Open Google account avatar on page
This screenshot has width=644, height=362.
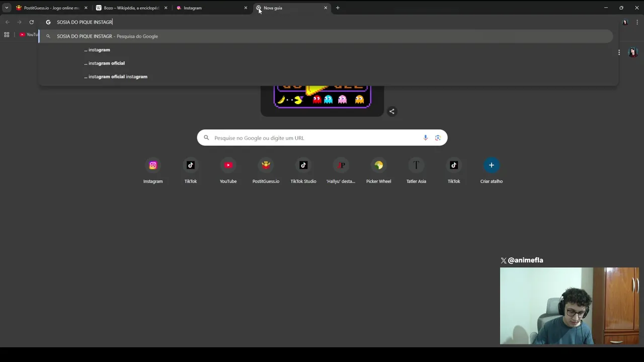coord(633,52)
